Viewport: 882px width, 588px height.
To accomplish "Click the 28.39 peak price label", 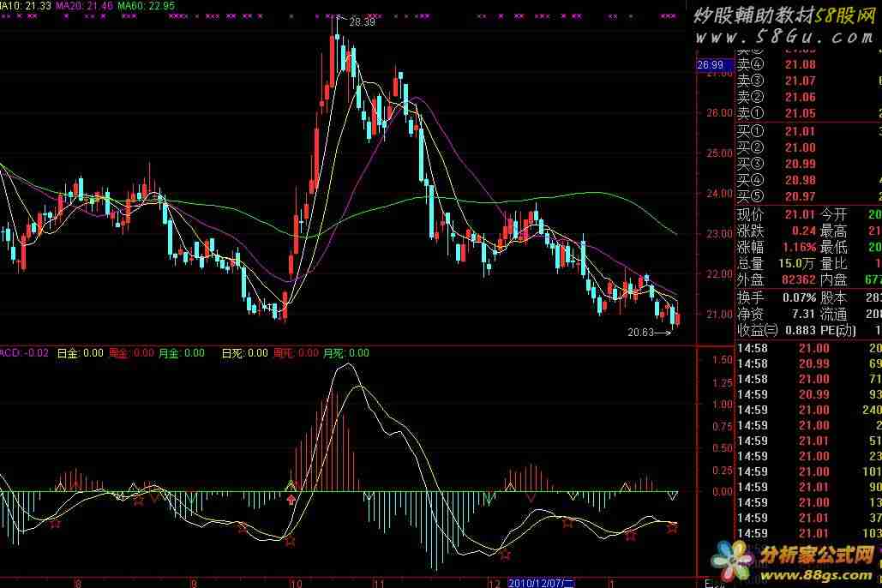I will (358, 22).
